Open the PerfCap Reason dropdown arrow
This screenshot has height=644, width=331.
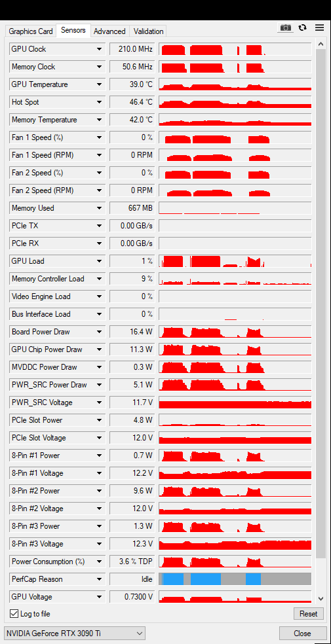[99, 579]
